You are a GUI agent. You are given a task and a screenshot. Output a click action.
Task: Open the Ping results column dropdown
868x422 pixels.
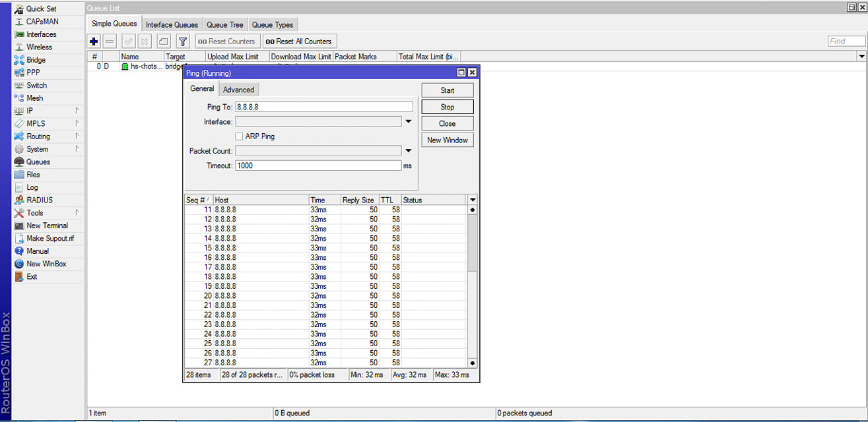pos(473,200)
